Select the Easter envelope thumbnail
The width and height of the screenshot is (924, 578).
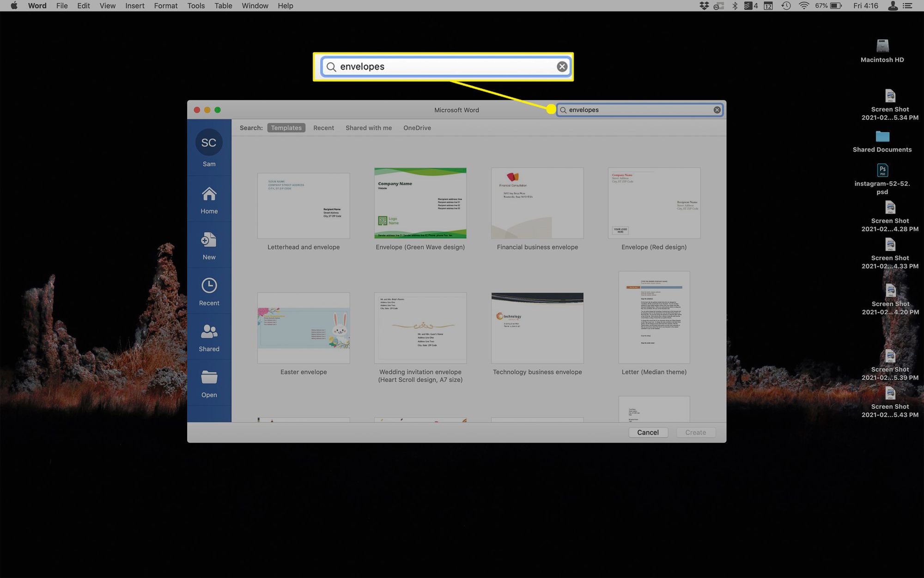pyautogui.click(x=303, y=326)
